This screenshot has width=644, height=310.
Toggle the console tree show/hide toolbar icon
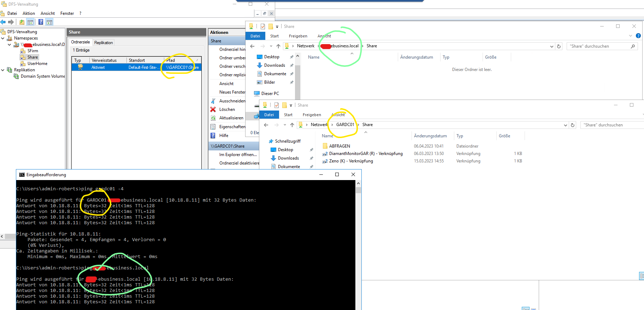tap(31, 22)
